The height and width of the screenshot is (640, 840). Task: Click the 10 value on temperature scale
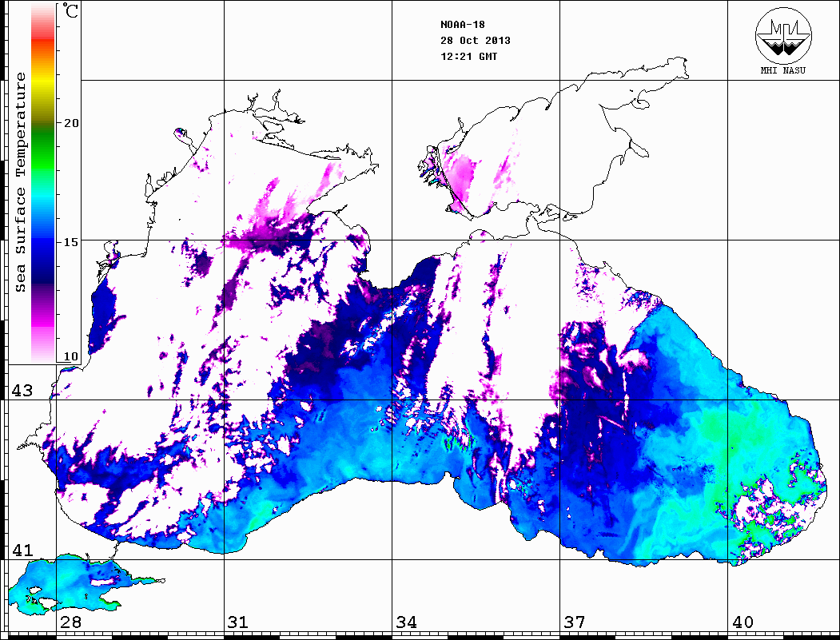[x=70, y=356]
